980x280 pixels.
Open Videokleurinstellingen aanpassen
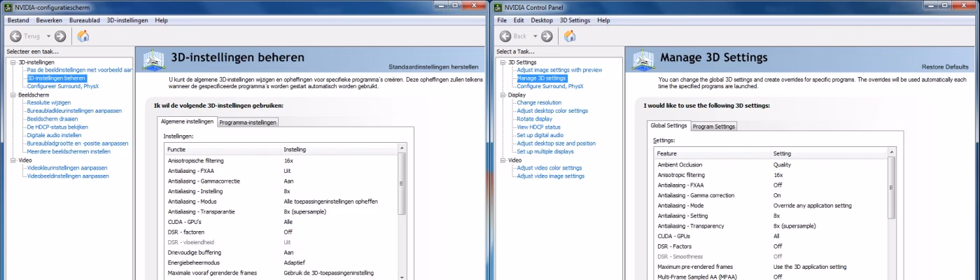coord(66,168)
